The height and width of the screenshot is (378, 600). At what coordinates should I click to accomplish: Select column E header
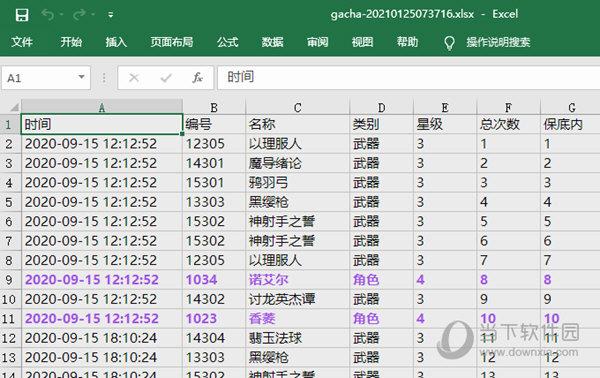coord(445,108)
